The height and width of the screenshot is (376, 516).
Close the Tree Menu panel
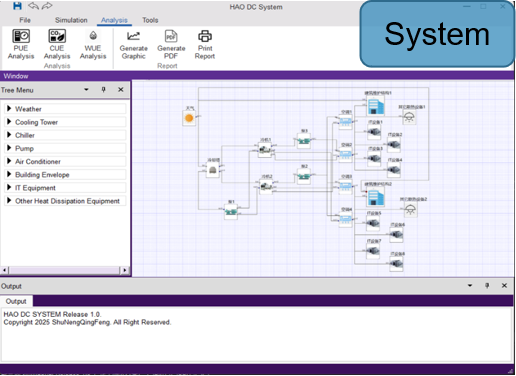[121, 90]
